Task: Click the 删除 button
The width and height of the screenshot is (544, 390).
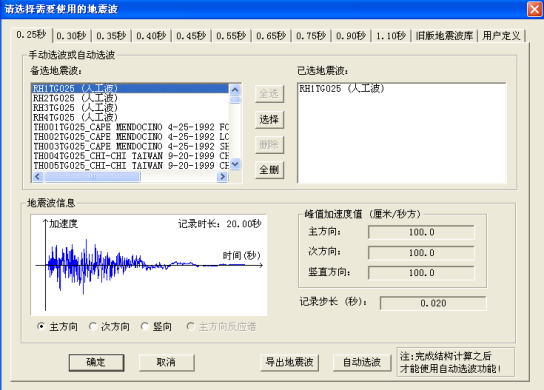Action: click(x=269, y=145)
